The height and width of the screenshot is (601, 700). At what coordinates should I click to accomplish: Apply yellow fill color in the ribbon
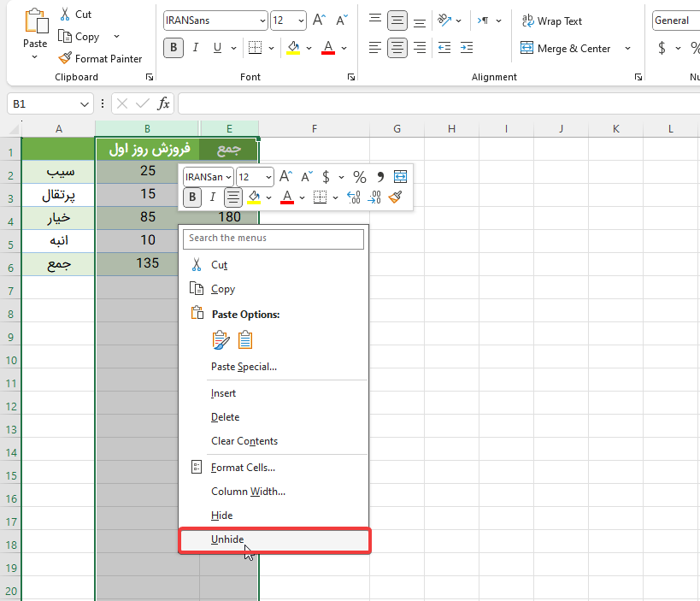tap(293, 48)
